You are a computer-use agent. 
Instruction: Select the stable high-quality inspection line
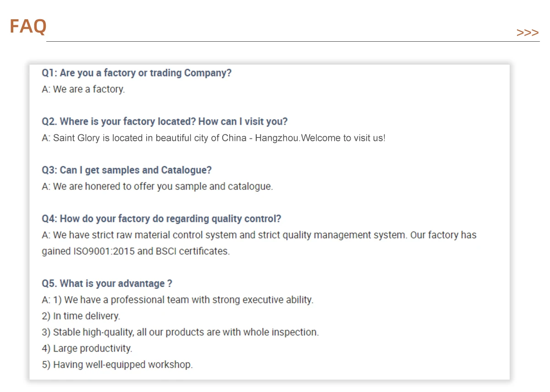180,332
